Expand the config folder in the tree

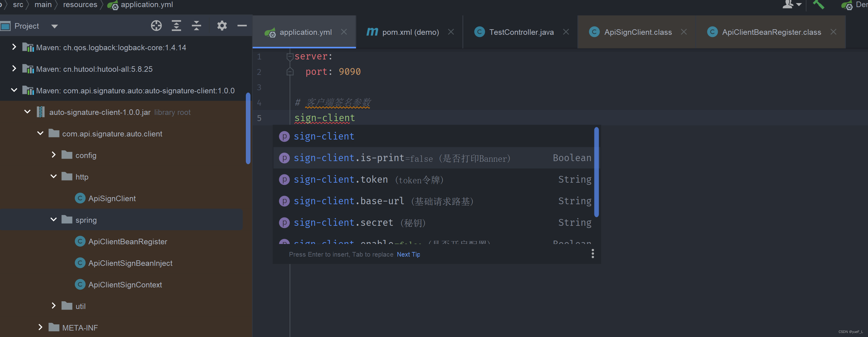point(54,155)
